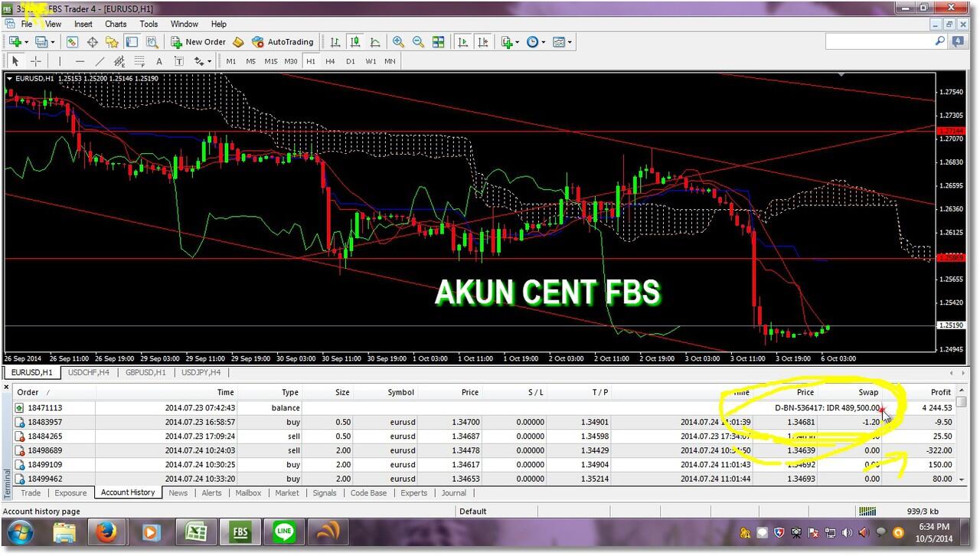Open the Charts menu
The width and height of the screenshot is (980, 556).
point(116,24)
